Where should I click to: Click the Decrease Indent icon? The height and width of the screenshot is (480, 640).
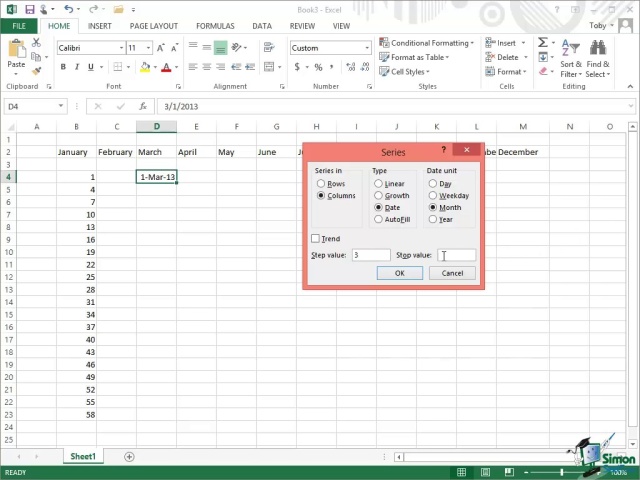tap(236, 67)
